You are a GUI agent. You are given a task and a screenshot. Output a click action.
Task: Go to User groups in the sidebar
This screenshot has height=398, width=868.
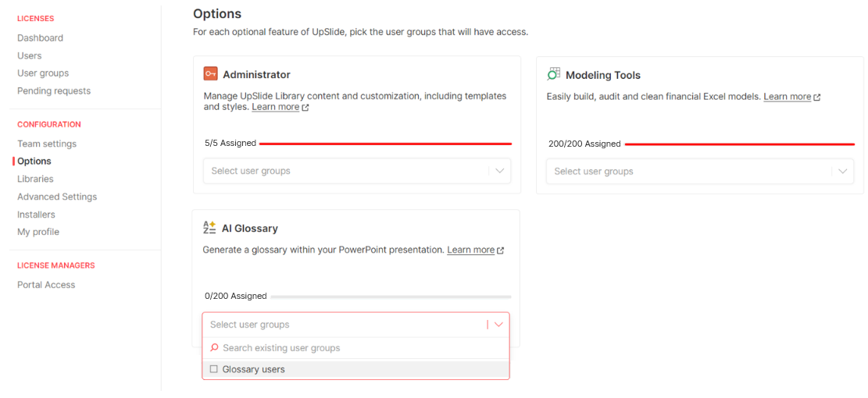pyautogui.click(x=43, y=73)
